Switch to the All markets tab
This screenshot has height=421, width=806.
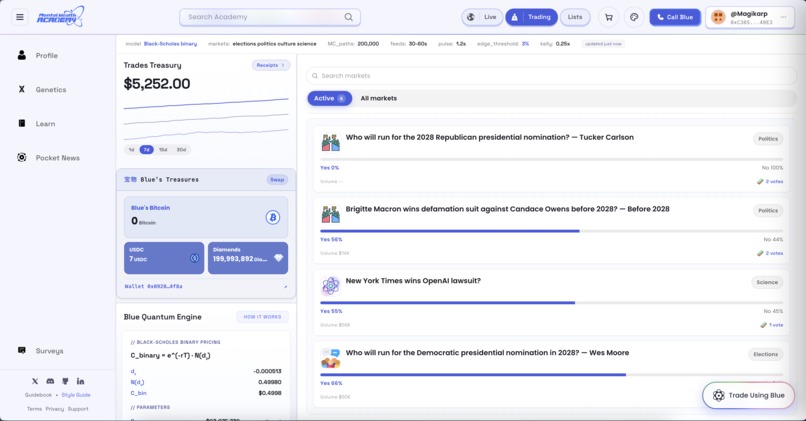point(378,98)
